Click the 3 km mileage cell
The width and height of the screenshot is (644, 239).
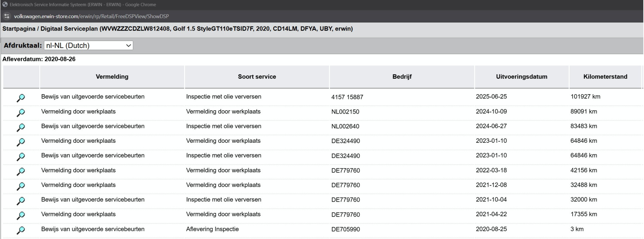click(577, 229)
